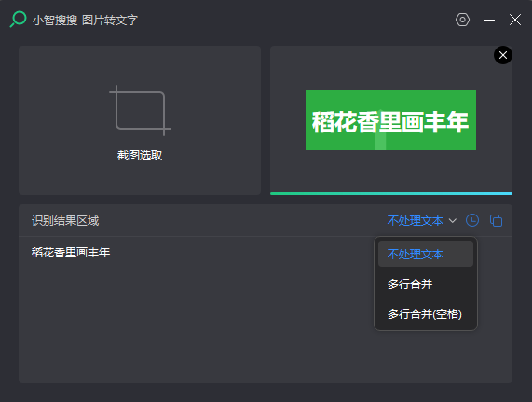
Task: Choose the 多行合并(空格) option
Action: point(426,313)
